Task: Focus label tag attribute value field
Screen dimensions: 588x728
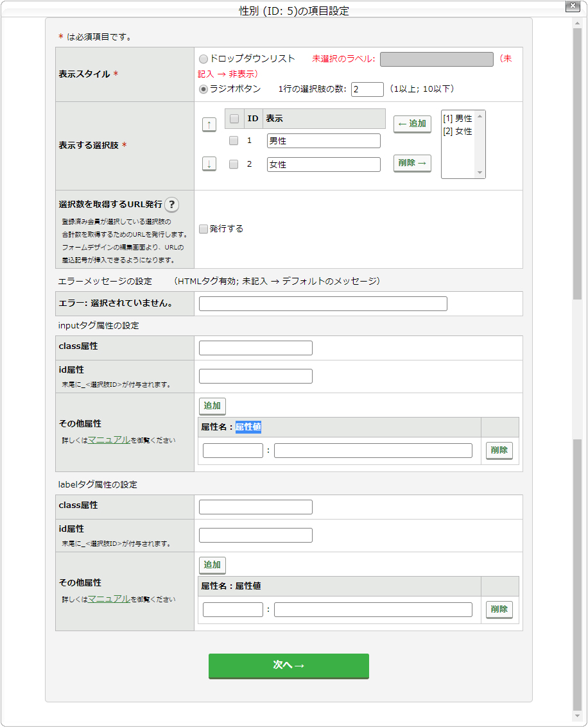Action: [x=373, y=609]
